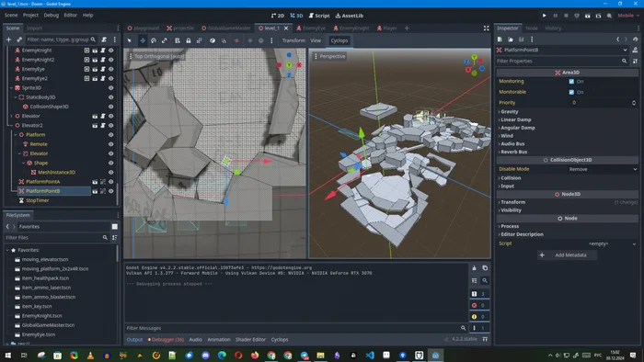Add a new node to scene
This screenshot has width=644, height=362.
point(8,40)
